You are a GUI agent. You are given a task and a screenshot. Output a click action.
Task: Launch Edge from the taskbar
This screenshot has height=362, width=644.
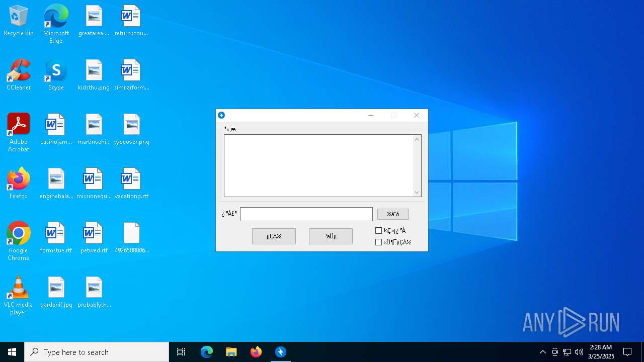click(207, 352)
